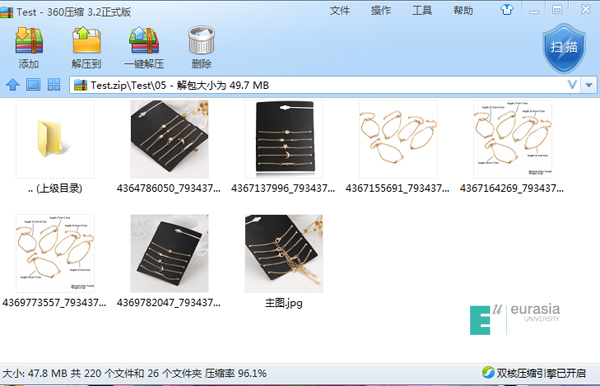Click the 扫描 scan shield button
600x386 pixels.
564,48
